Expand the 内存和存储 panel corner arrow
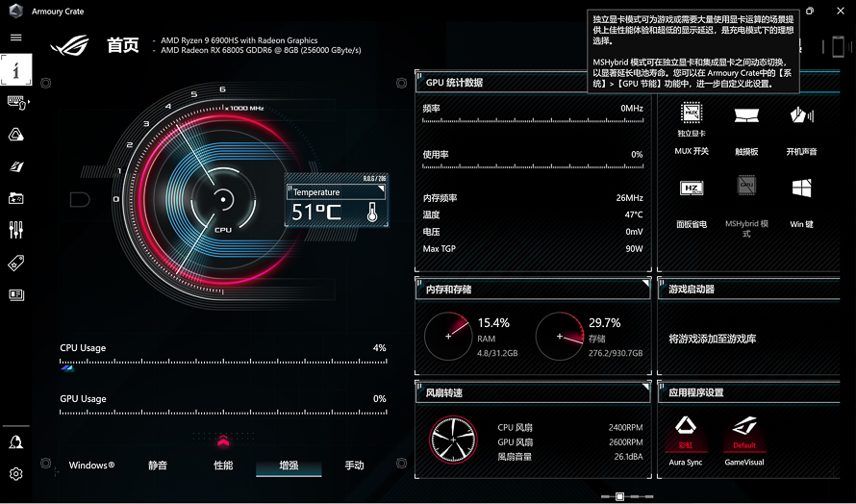856x504 pixels. [x=645, y=284]
